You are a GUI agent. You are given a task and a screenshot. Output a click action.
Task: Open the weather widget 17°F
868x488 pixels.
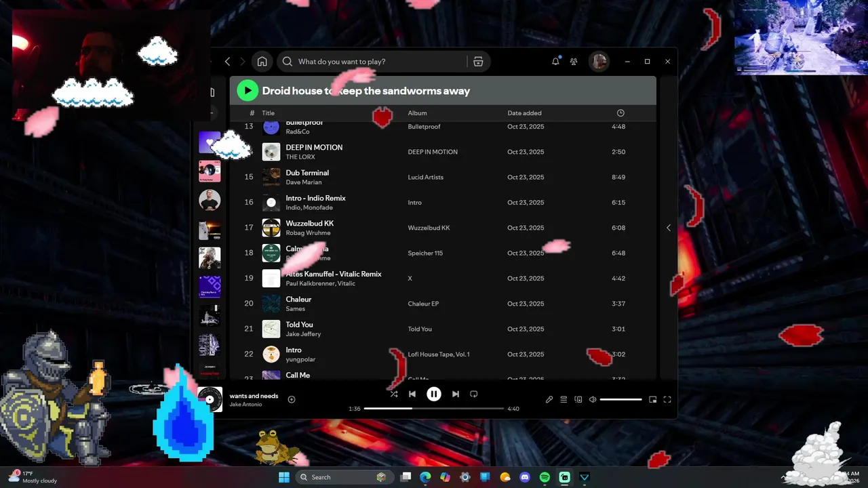pos(33,477)
